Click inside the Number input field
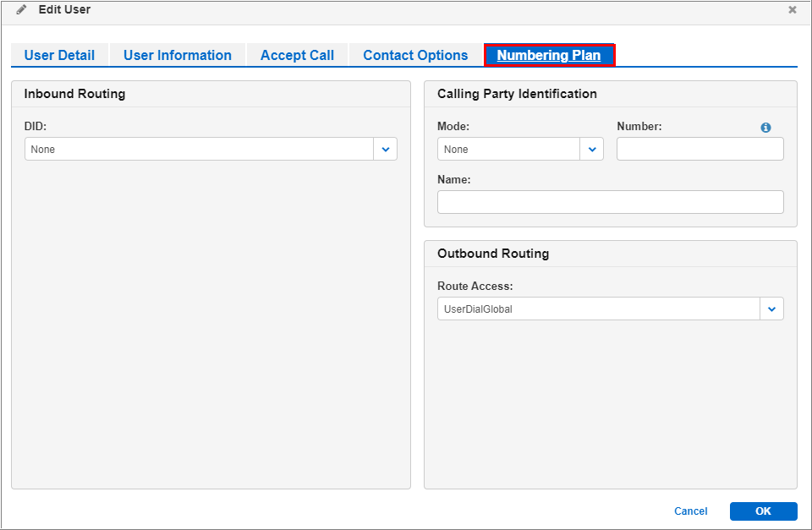The image size is (812, 530). coord(700,149)
